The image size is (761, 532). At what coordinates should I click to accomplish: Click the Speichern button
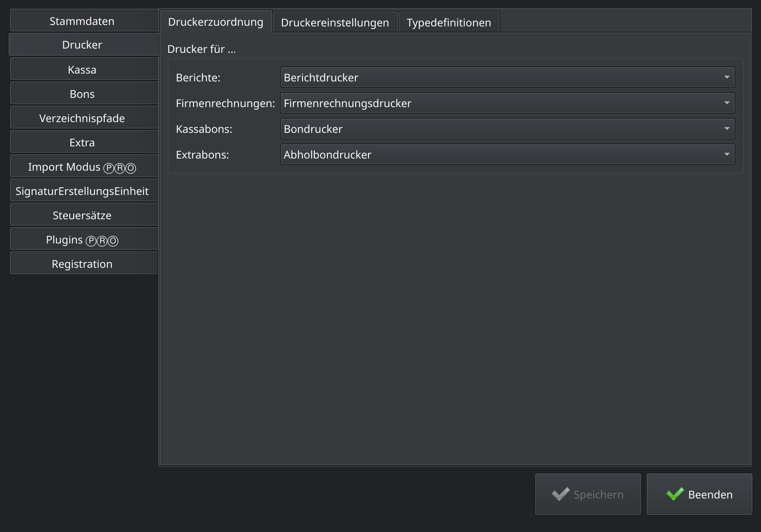tap(588, 494)
